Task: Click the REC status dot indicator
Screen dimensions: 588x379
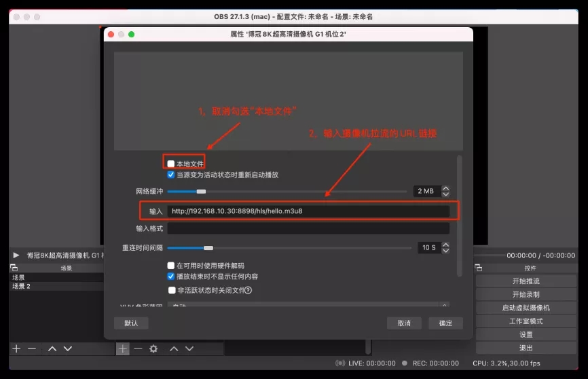Action: 404,363
